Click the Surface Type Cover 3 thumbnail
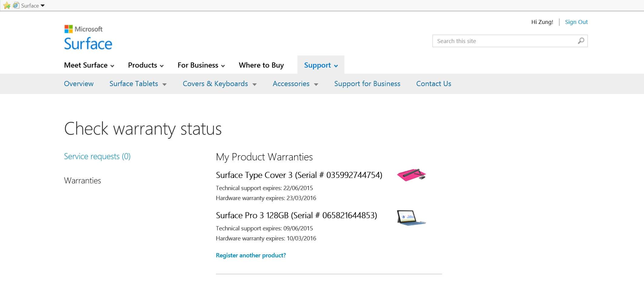 point(411,175)
